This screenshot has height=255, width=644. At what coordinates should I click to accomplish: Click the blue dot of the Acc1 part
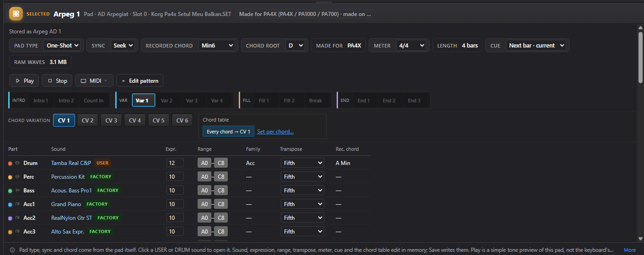[x=10, y=204]
